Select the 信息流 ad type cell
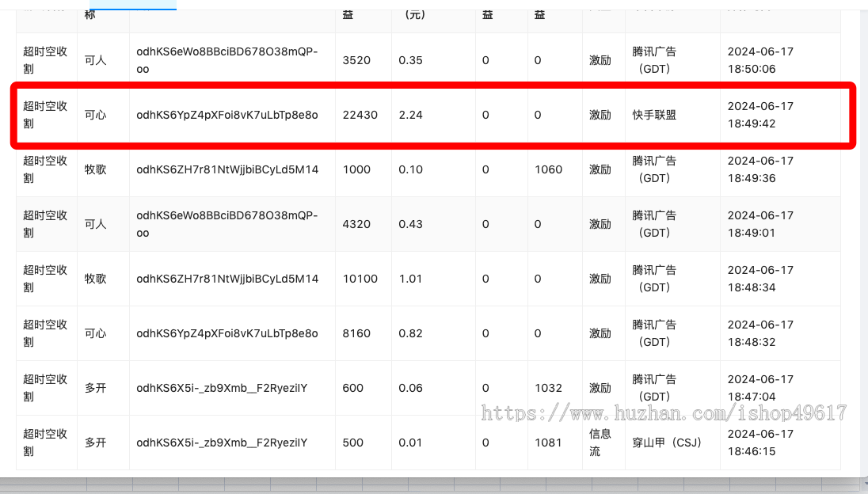The height and width of the screenshot is (494, 868). [600, 443]
